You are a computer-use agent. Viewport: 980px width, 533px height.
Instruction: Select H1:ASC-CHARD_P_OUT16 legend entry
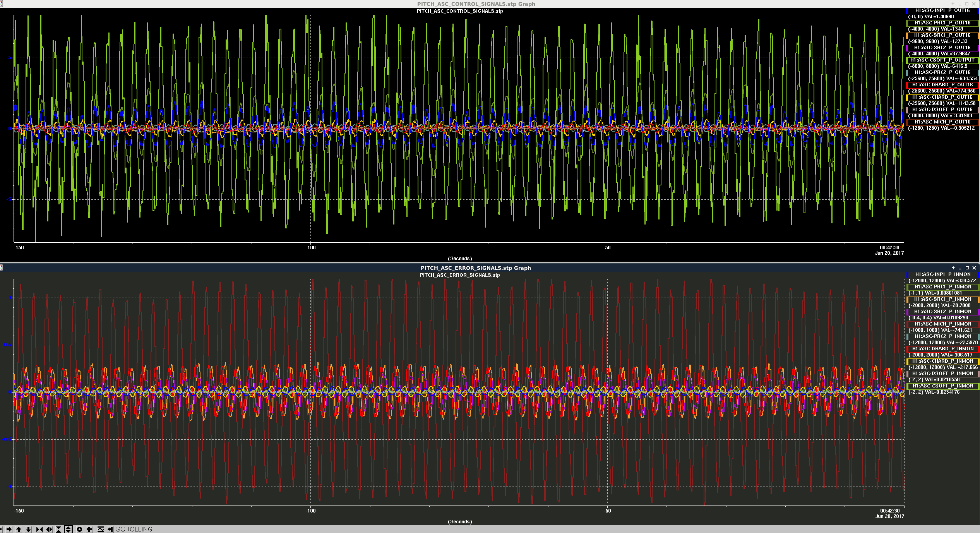click(x=942, y=97)
